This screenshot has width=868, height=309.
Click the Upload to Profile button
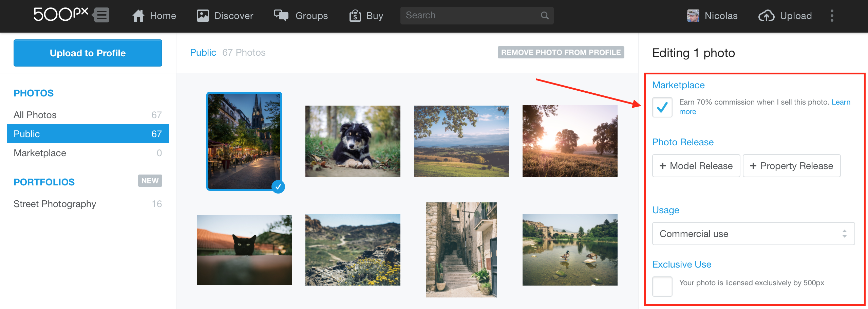coord(87,53)
